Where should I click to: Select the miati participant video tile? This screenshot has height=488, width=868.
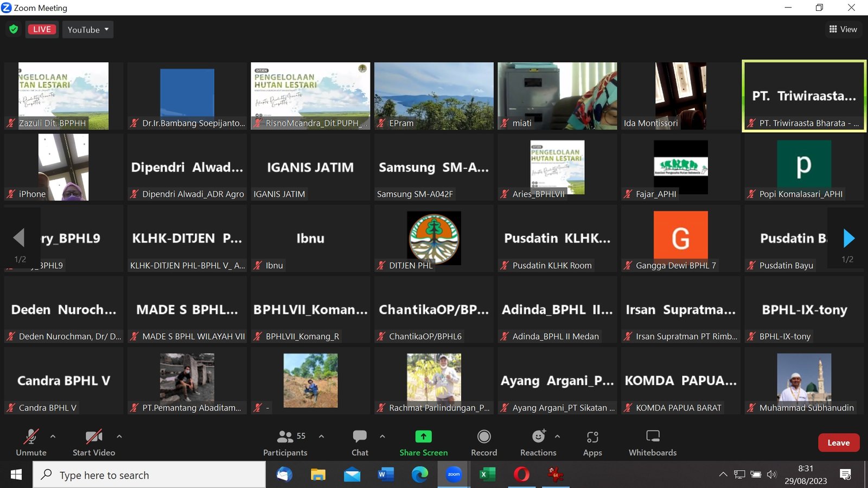557,96
